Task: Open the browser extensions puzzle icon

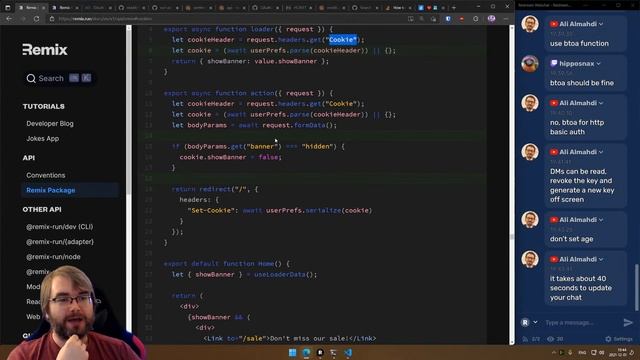Action: [476, 19]
